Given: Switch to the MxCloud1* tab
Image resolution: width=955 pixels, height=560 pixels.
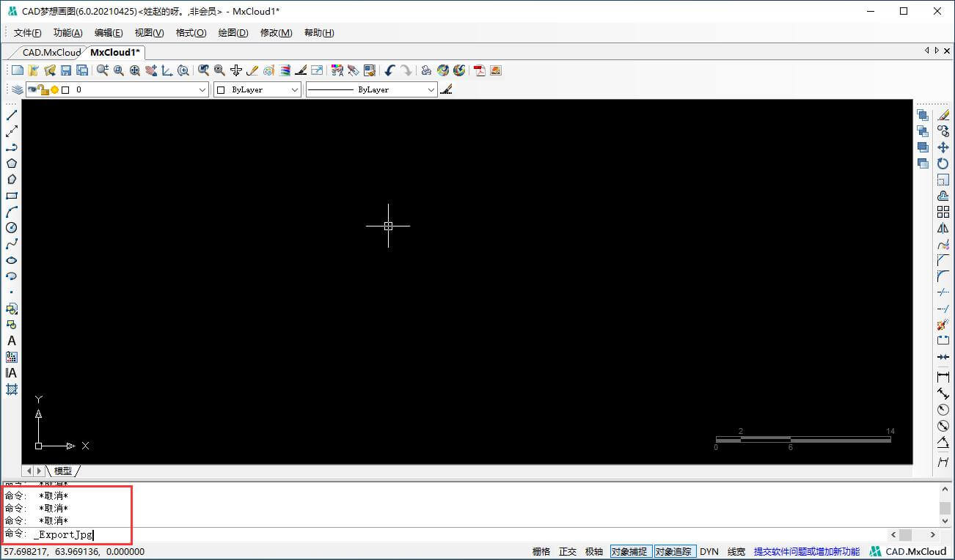Looking at the screenshot, I should [x=115, y=52].
